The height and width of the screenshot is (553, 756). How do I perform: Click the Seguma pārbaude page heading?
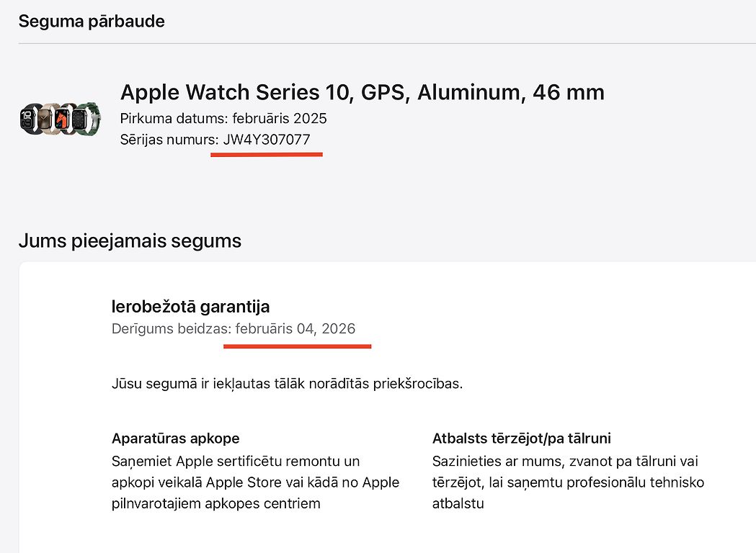point(92,21)
